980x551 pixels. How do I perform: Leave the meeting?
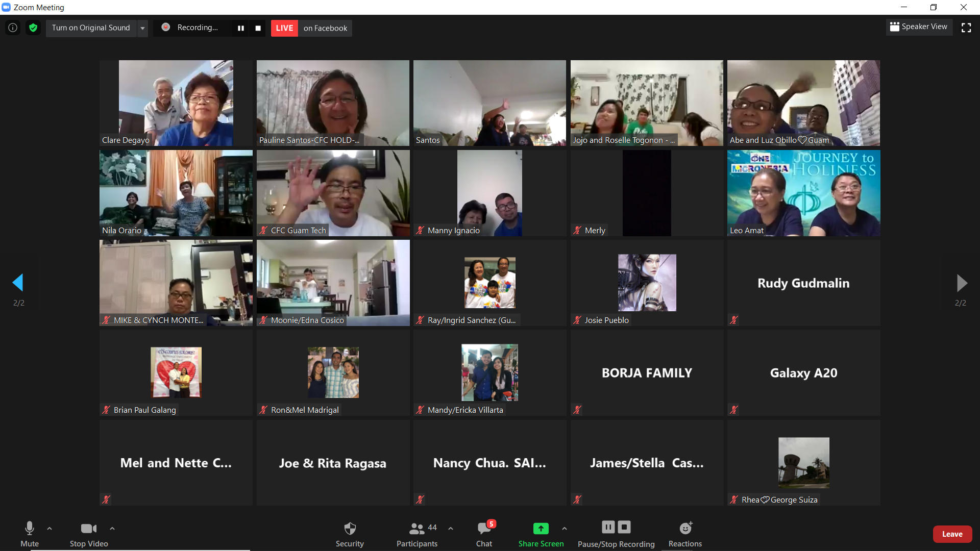click(952, 534)
